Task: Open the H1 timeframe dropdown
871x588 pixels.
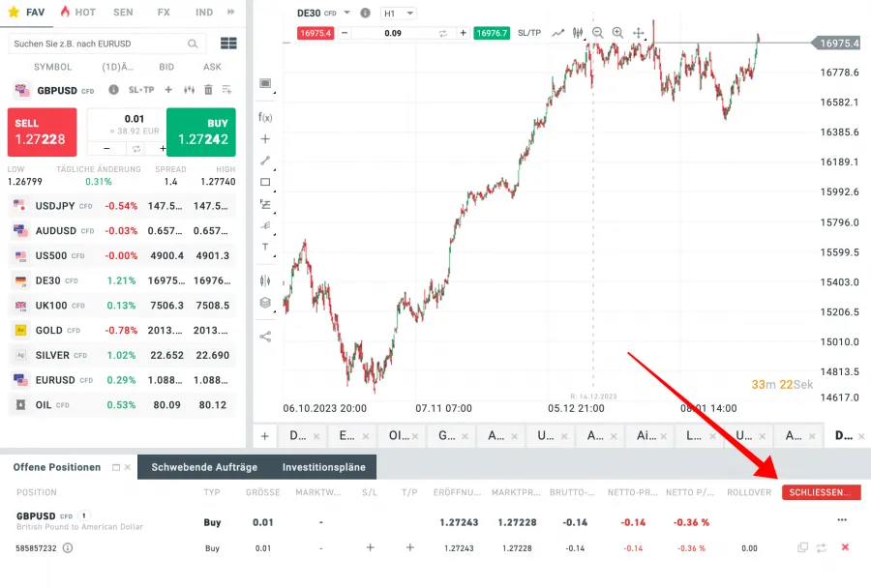Action: (x=400, y=14)
